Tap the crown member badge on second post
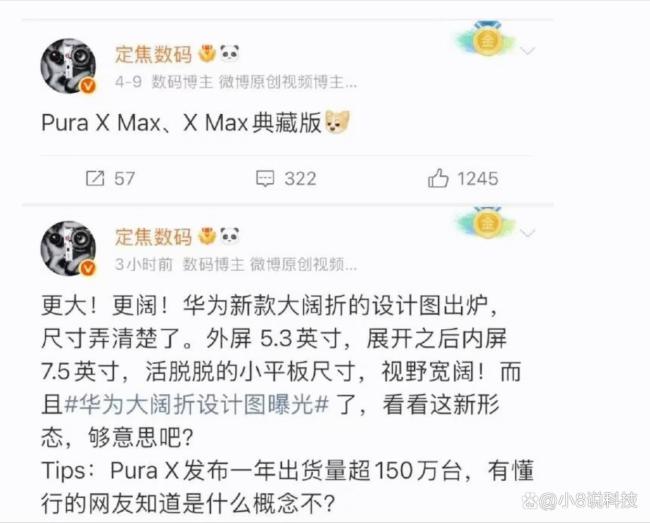The width and height of the screenshot is (650, 523). click(x=207, y=237)
